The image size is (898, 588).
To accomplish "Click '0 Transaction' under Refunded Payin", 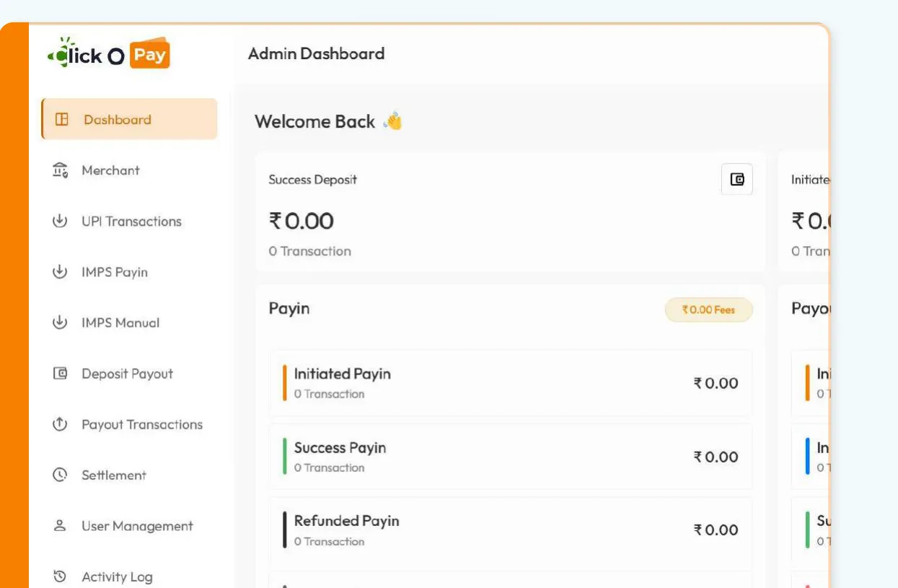I will click(329, 541).
